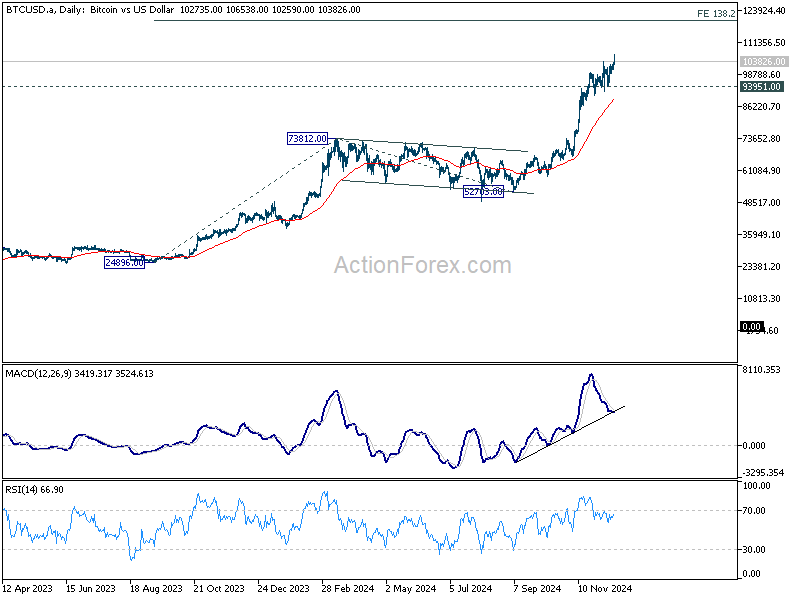Click the FE 138.2 projection label
Viewport: 800px width, 600px height.
pos(716,14)
